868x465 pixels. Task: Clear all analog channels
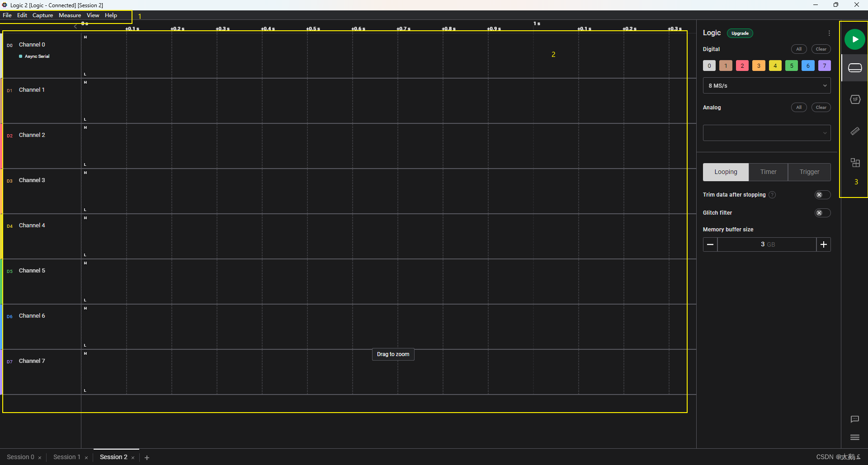tap(821, 108)
